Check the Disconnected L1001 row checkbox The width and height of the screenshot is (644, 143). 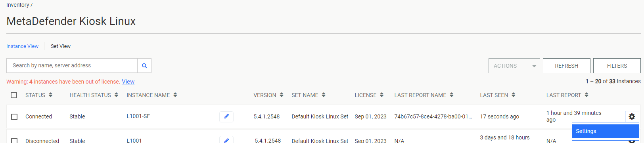pyautogui.click(x=14, y=141)
